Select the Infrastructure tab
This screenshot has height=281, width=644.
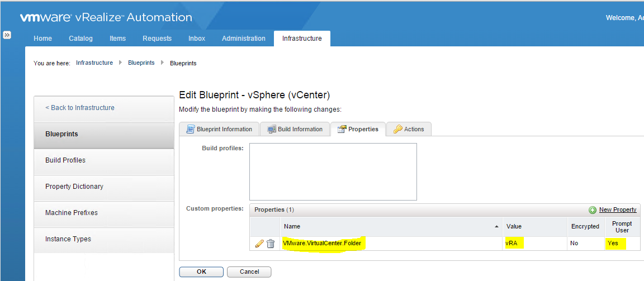[302, 38]
